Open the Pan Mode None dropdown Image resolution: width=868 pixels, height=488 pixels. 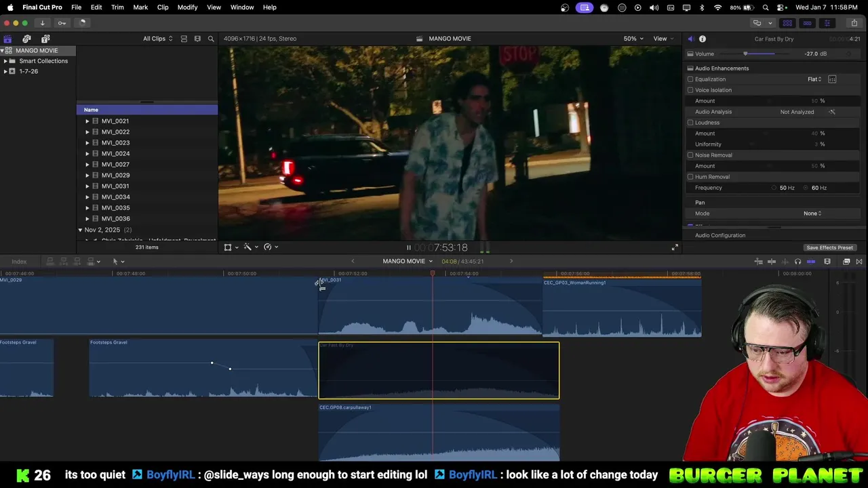pos(812,213)
